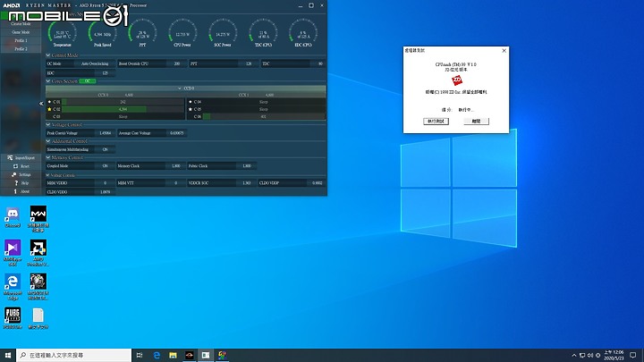The height and width of the screenshot is (362, 644).
Task: Open Task View on the taskbar
Action: pos(140,355)
